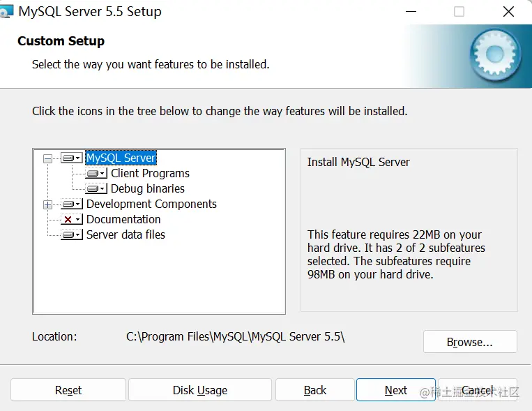Open install-state dropdown icon for MySQL Server
Screen dimensions: 532x411
[72, 158]
